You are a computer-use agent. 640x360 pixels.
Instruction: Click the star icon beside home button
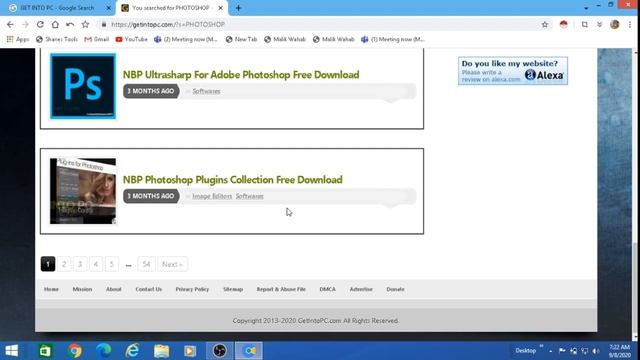point(85,24)
